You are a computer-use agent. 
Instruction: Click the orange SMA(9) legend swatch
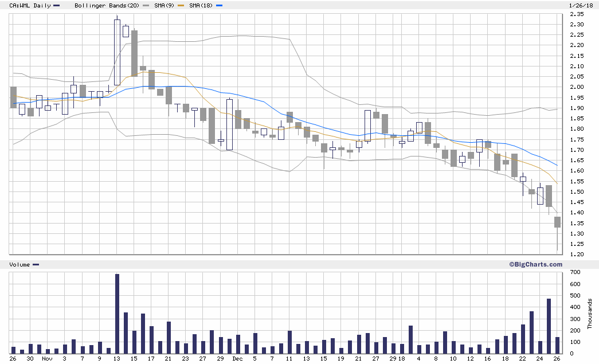(183, 5)
